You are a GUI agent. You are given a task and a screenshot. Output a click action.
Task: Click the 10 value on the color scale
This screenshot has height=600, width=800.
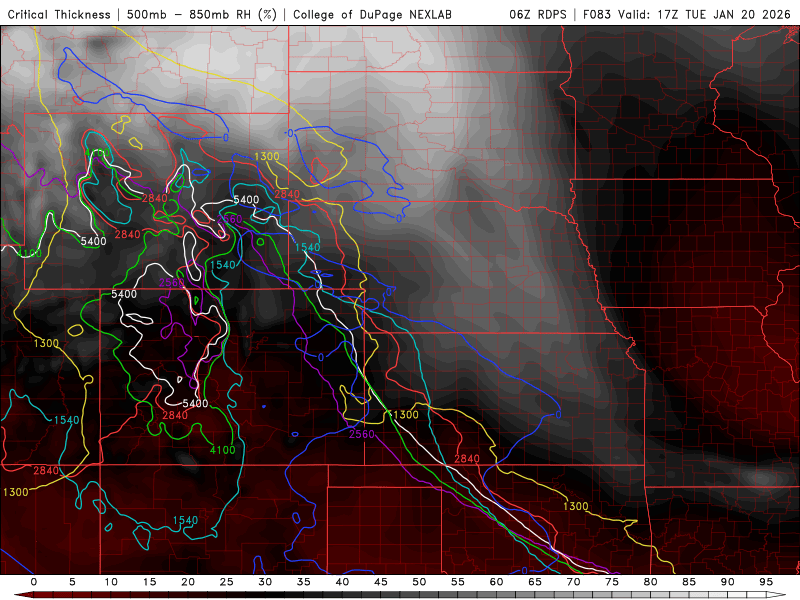pos(111,582)
